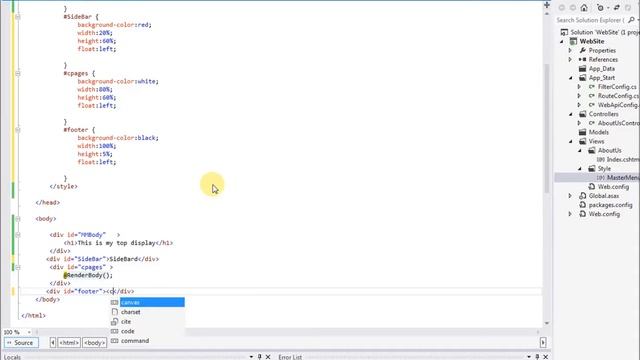Image resolution: width=640 pixels, height=360 pixels.
Task: Open the Error List window position dropdown
Action: (529, 357)
